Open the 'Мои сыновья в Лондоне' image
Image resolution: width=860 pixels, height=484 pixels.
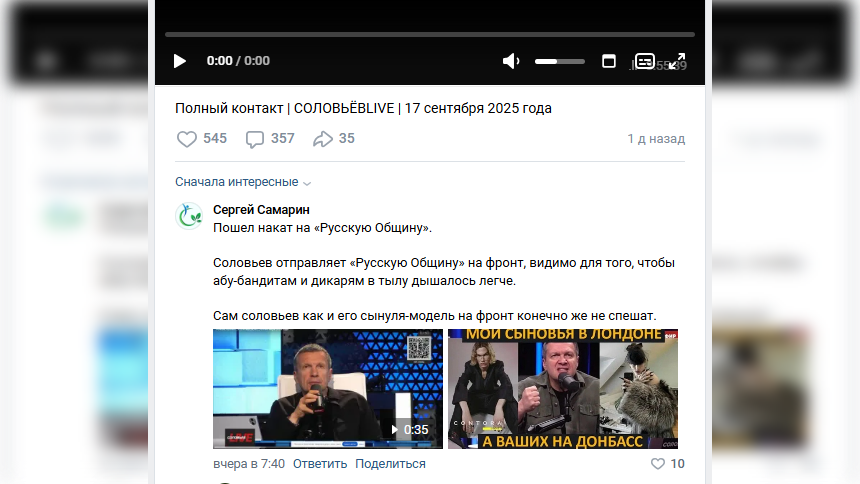click(563, 389)
